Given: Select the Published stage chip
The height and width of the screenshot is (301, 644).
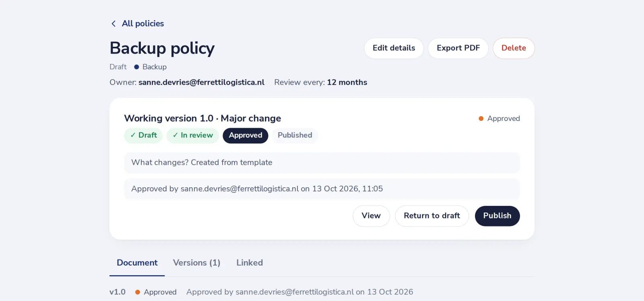Looking at the screenshot, I should coord(295,135).
